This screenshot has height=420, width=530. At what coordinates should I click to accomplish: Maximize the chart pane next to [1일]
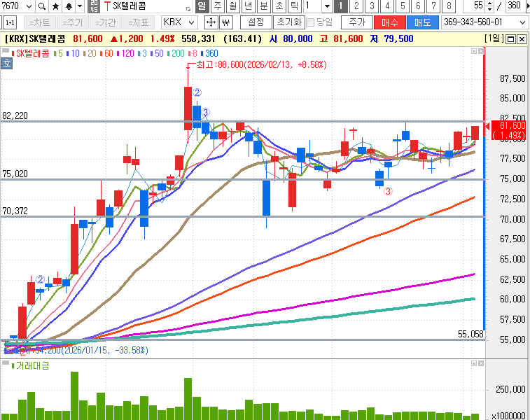[510, 39]
